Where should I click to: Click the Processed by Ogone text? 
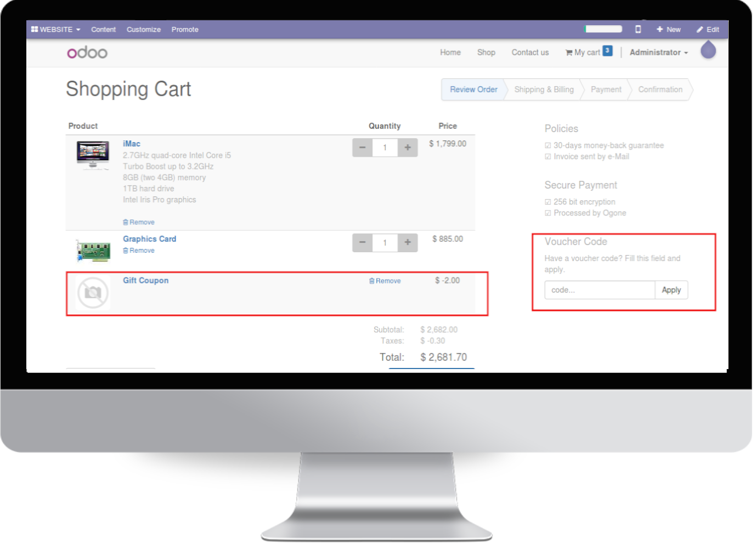[590, 213]
